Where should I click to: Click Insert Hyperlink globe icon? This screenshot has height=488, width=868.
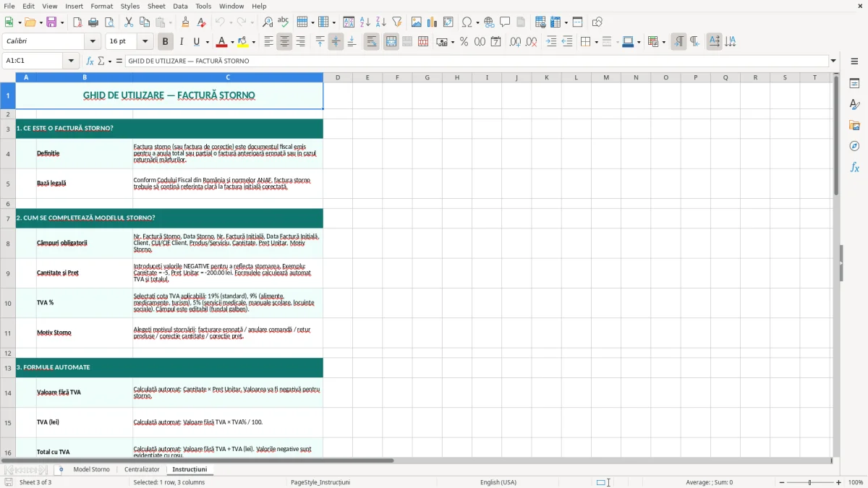tap(490, 22)
